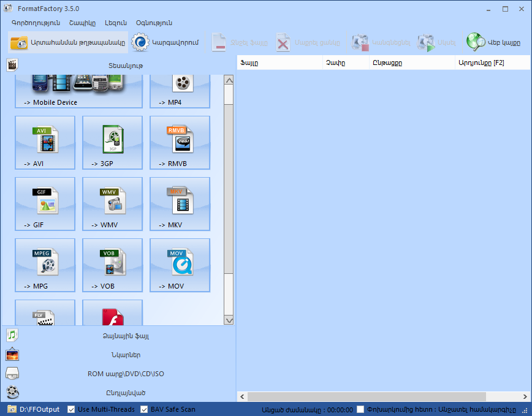Toggle the BAV Safe Scan checkbox
The width and height of the screenshot is (532, 416).
coord(144,409)
